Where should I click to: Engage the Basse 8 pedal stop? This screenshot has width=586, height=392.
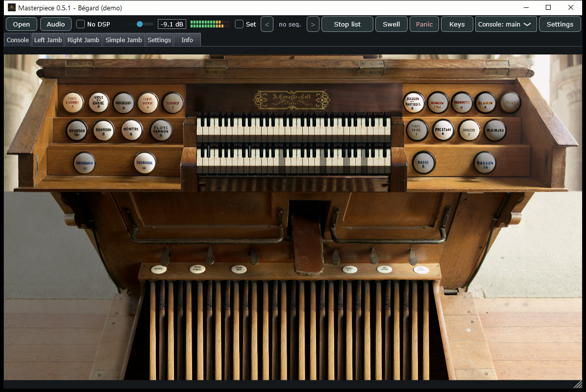pyautogui.click(x=424, y=162)
